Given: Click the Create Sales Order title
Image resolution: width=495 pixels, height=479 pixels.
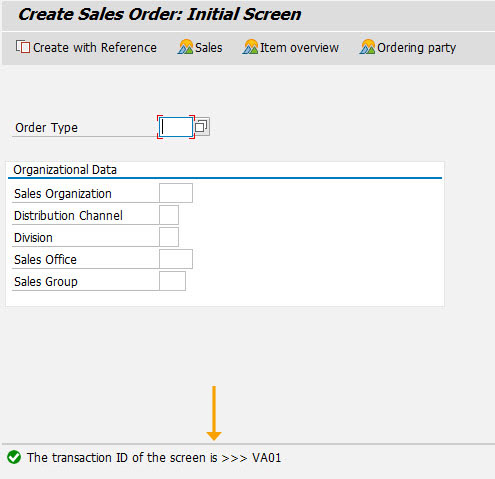Looking at the screenshot, I should click(159, 14).
